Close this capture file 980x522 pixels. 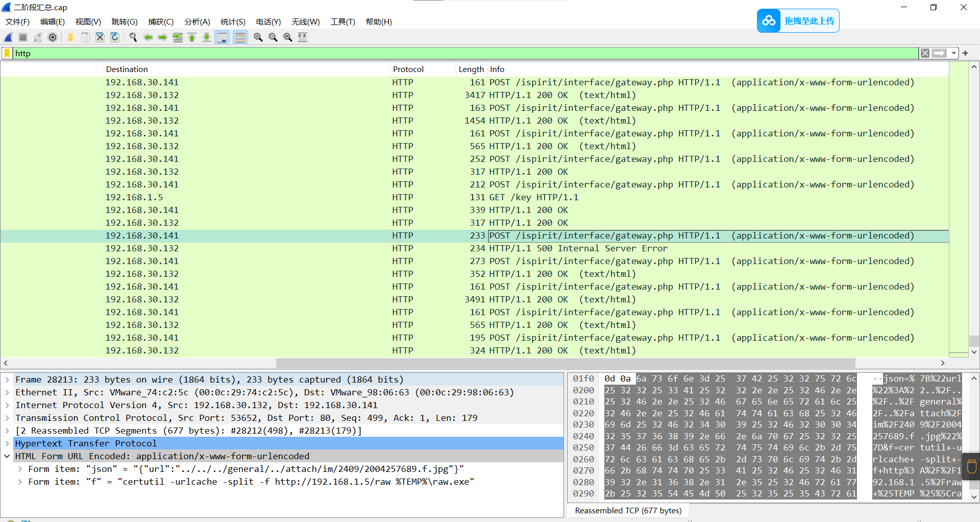[100, 37]
